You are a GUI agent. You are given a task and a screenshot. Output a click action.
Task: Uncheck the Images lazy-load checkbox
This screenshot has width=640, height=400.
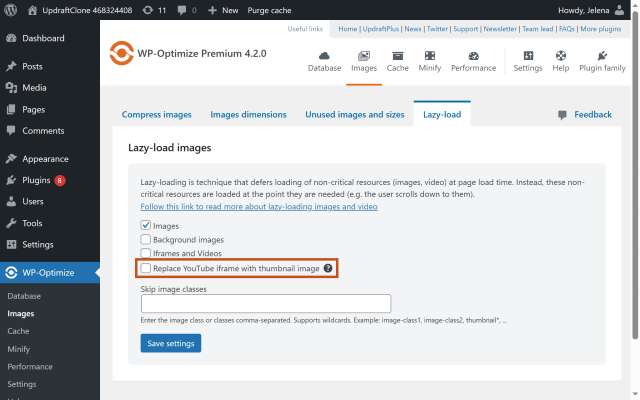point(146,225)
